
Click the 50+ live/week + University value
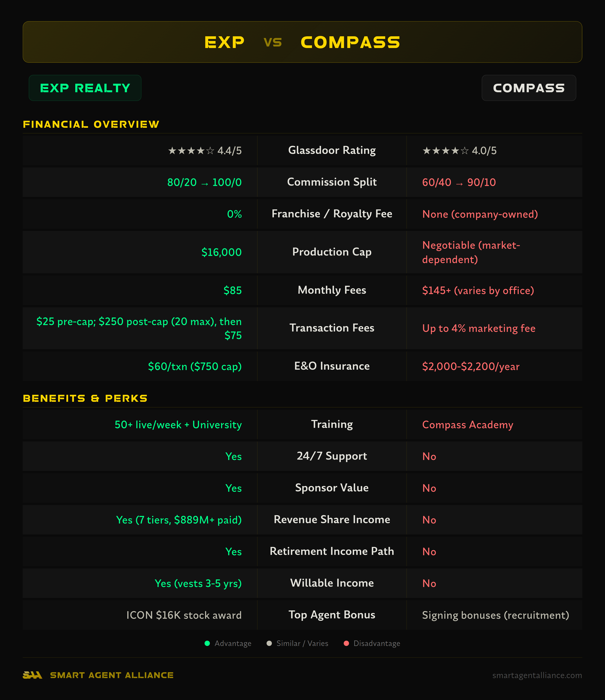(178, 425)
